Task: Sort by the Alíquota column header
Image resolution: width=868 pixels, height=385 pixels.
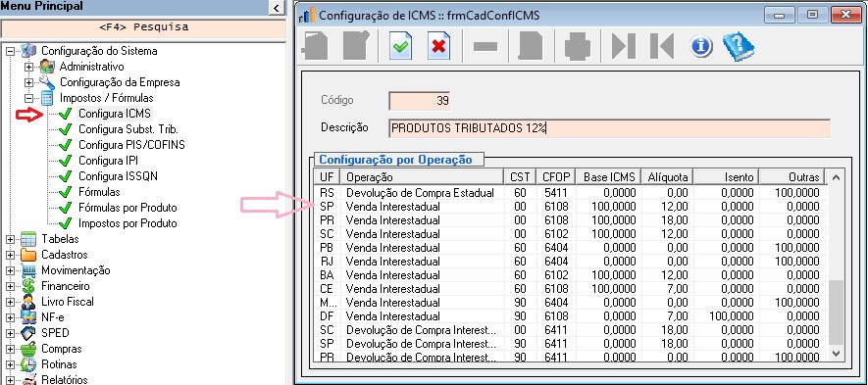Action: click(x=667, y=177)
